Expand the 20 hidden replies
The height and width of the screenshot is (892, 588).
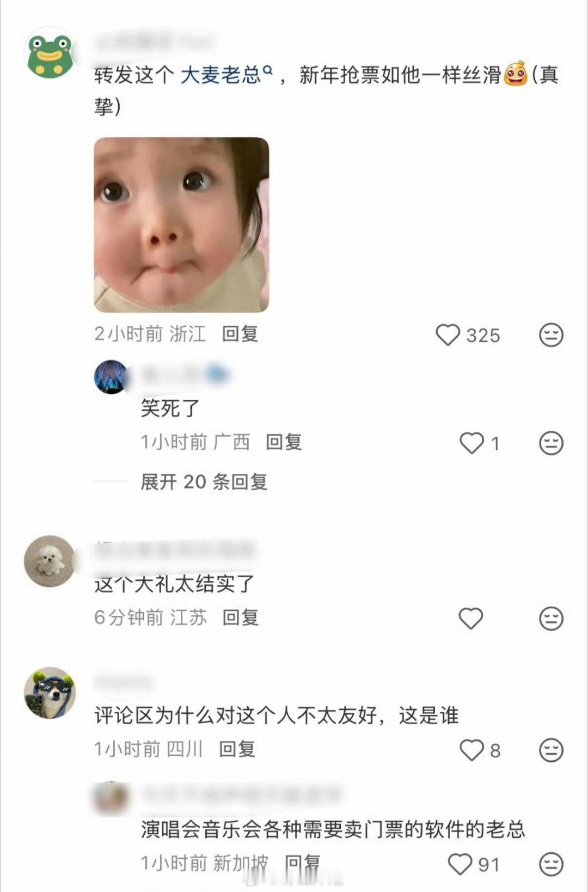(204, 481)
